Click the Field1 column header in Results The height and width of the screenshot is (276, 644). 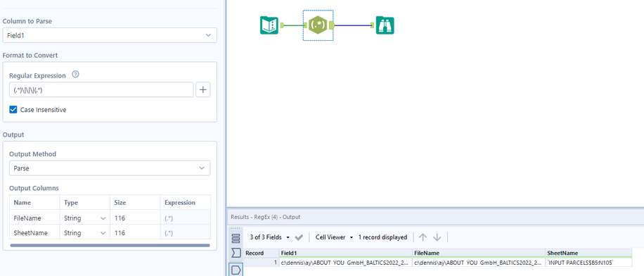click(x=345, y=253)
